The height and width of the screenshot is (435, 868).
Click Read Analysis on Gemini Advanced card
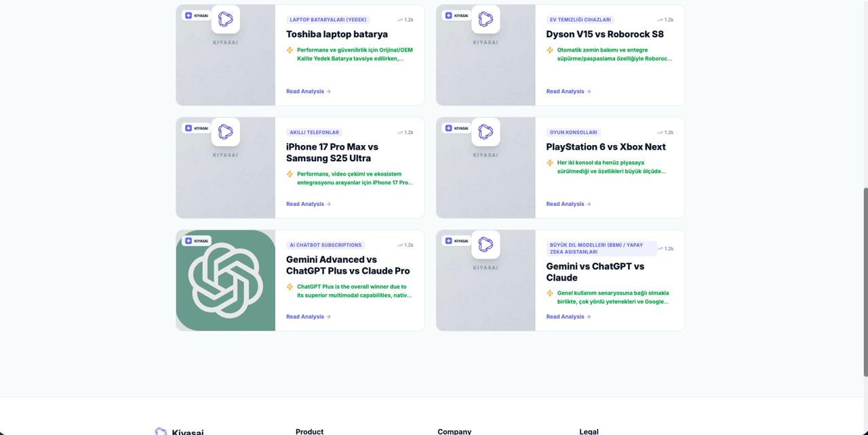[x=308, y=316]
